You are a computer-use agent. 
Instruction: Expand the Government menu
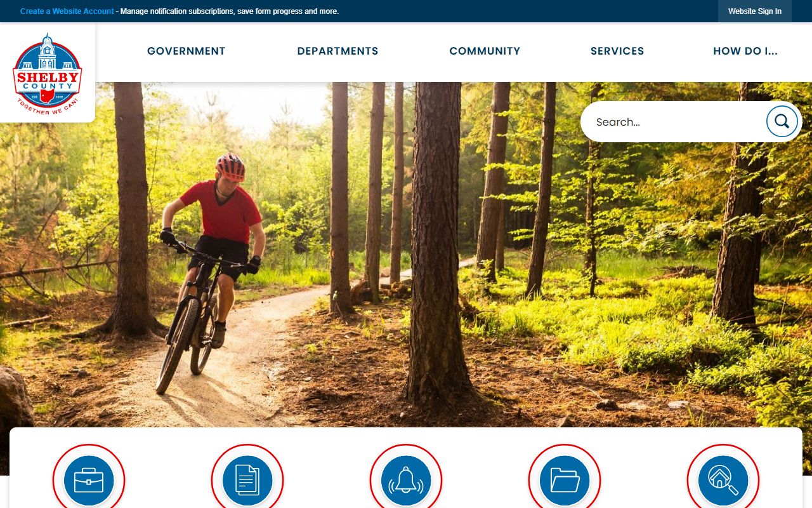coord(187,51)
